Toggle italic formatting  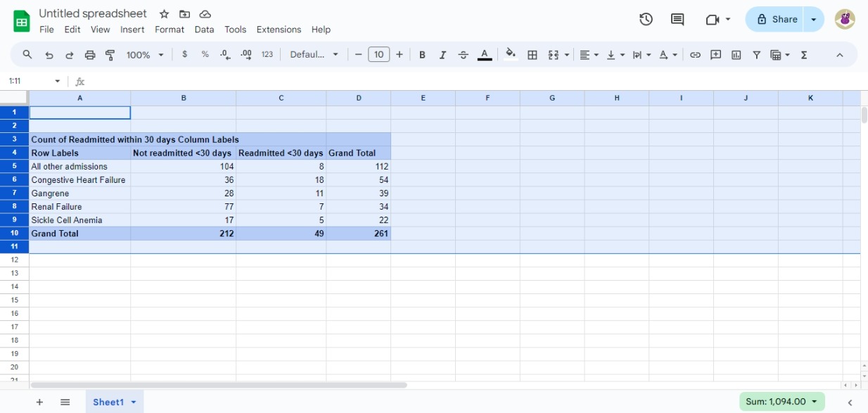(442, 54)
